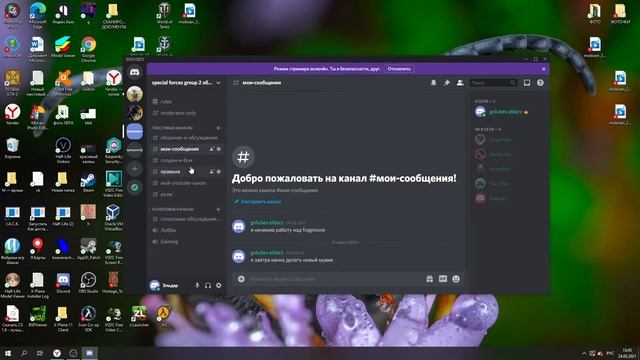Open help question mark icon

(x=540, y=83)
